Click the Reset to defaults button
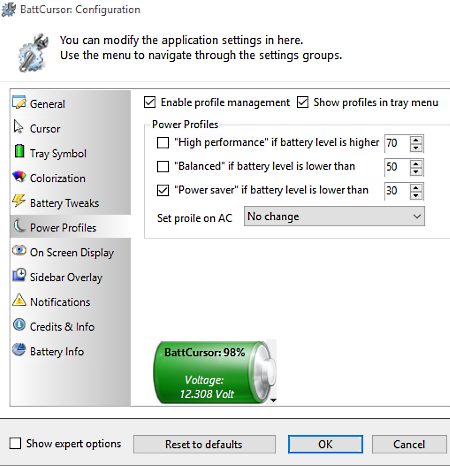Screen dimensions: 450x466 pyautogui.click(x=204, y=444)
